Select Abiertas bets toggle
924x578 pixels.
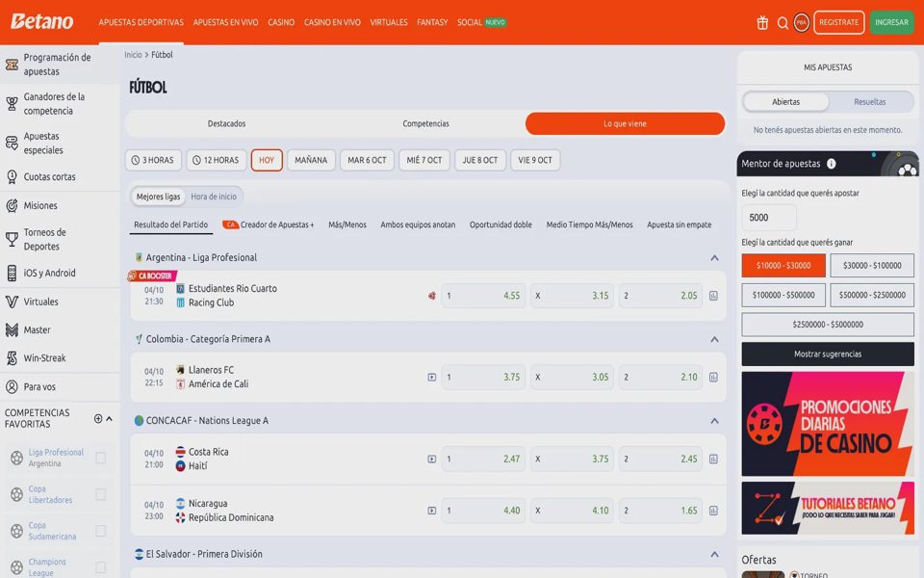[x=785, y=101]
